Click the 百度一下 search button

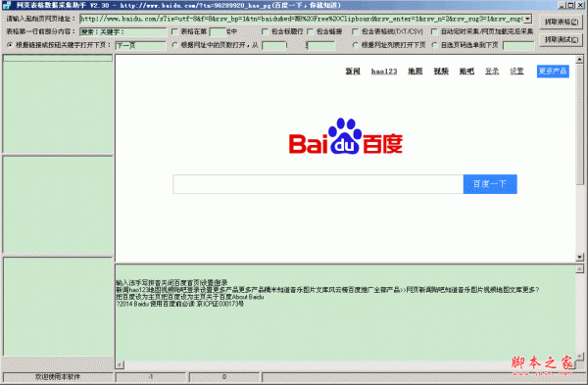coord(490,184)
